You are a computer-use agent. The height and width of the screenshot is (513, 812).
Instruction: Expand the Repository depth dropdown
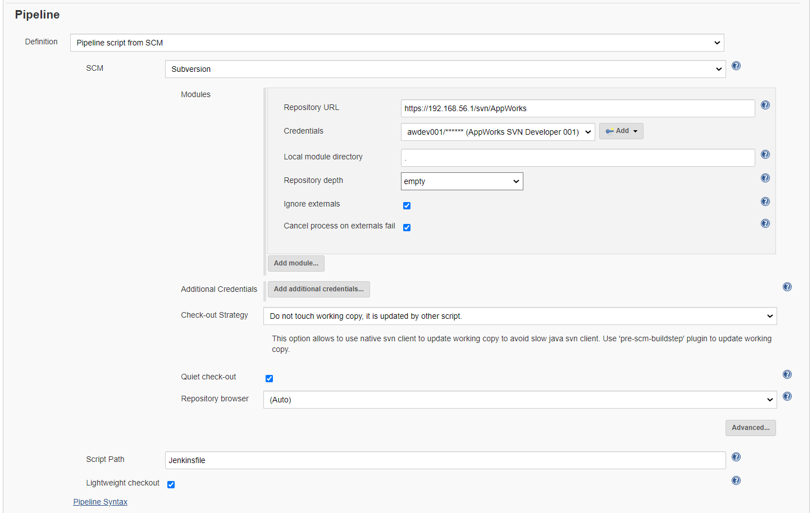(462, 182)
